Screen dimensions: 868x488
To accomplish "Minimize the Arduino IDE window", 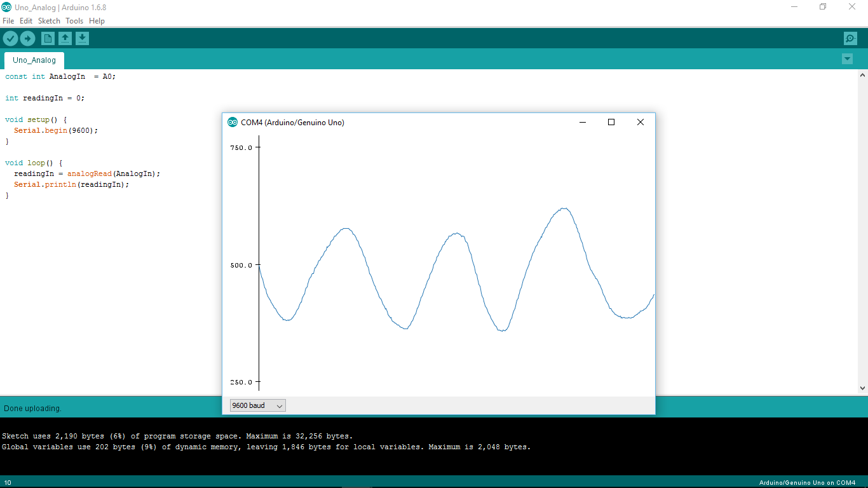I will click(794, 6).
